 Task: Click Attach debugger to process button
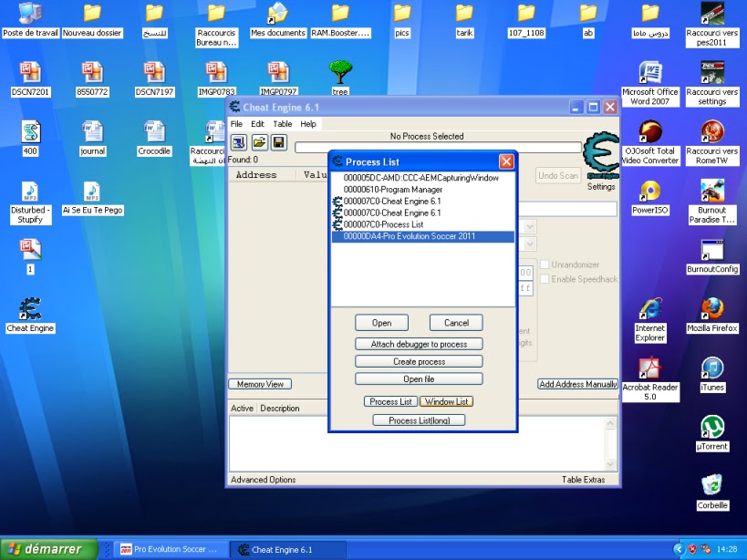(x=419, y=344)
